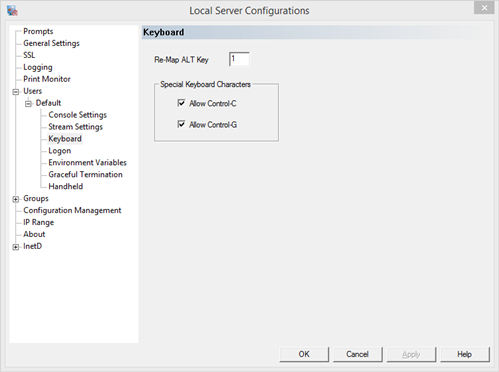The width and height of the screenshot is (499, 372).
Task: Collapse the Users tree node
Action: (16, 92)
